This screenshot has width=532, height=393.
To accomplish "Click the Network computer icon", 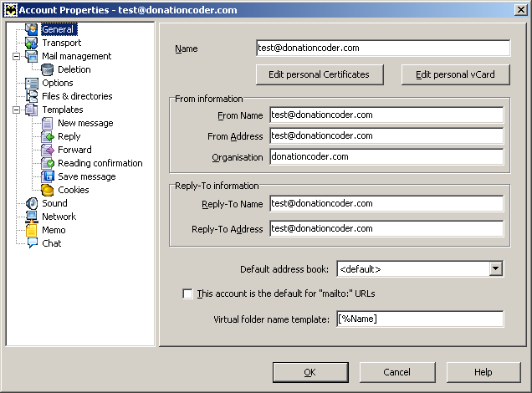I will point(31,217).
